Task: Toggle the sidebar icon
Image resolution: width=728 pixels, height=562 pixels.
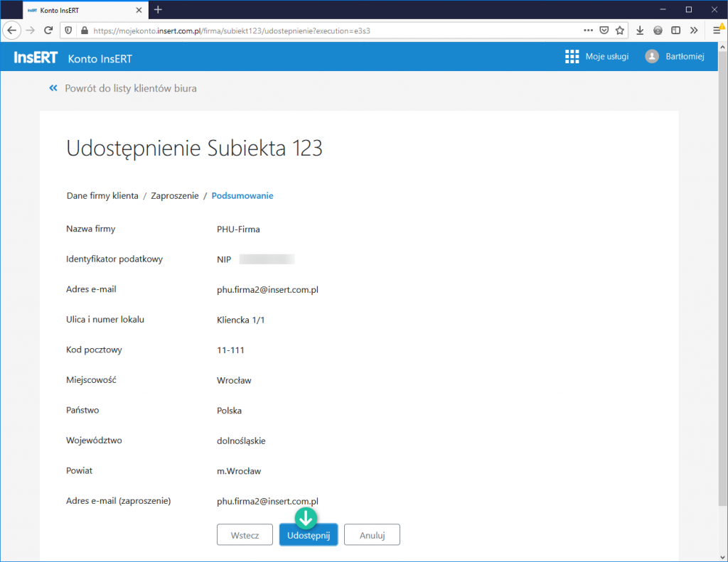Action: [x=676, y=31]
